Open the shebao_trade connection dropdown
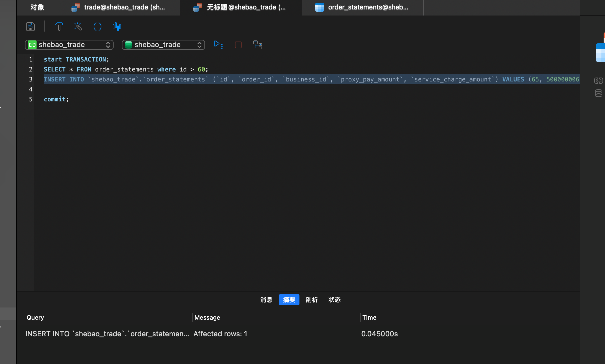 [x=69, y=45]
